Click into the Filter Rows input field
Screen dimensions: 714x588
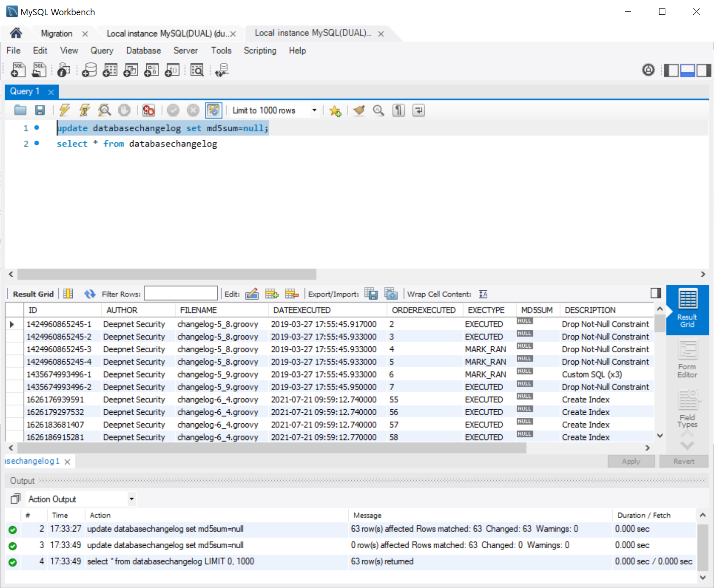click(x=181, y=294)
